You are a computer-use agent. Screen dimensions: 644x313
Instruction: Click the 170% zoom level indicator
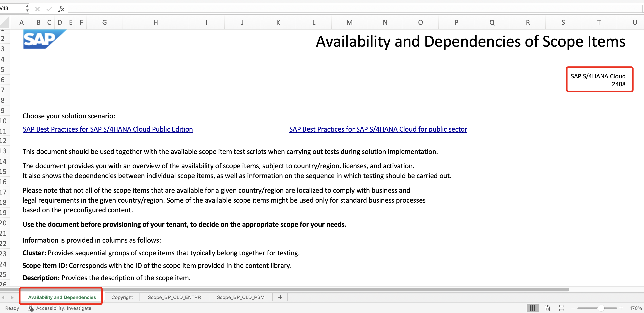[x=634, y=308]
